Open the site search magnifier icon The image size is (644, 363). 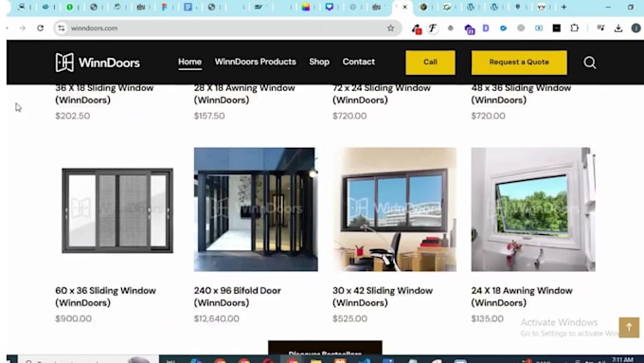pyautogui.click(x=590, y=63)
